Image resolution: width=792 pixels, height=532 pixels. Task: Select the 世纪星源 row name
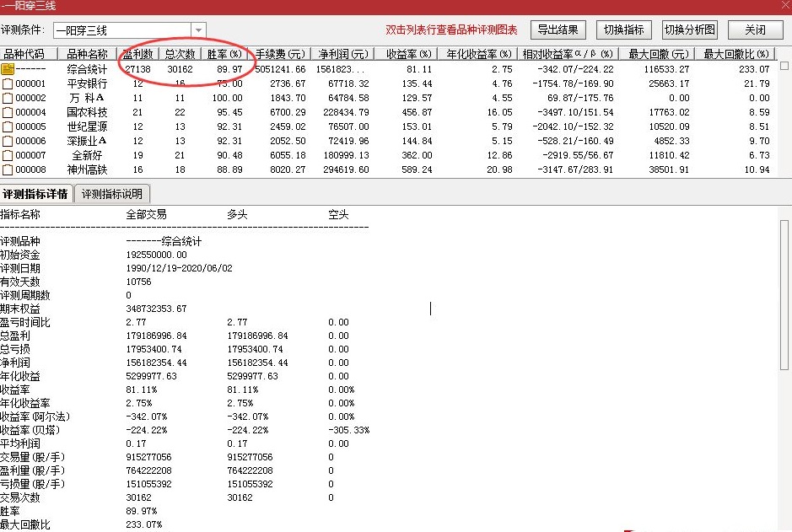tap(87, 126)
